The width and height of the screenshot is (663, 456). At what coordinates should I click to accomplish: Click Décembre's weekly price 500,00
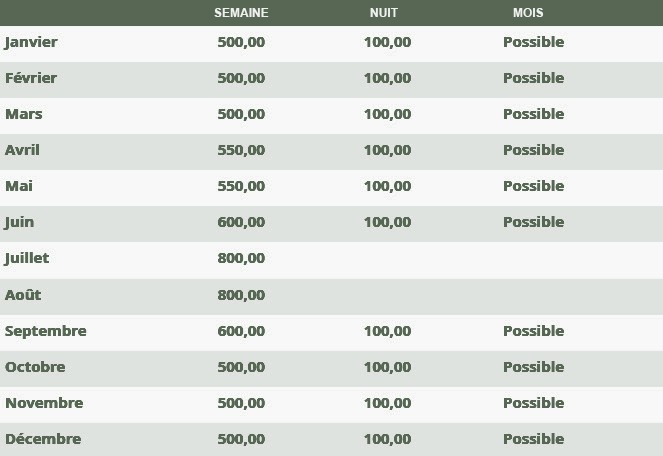241,439
